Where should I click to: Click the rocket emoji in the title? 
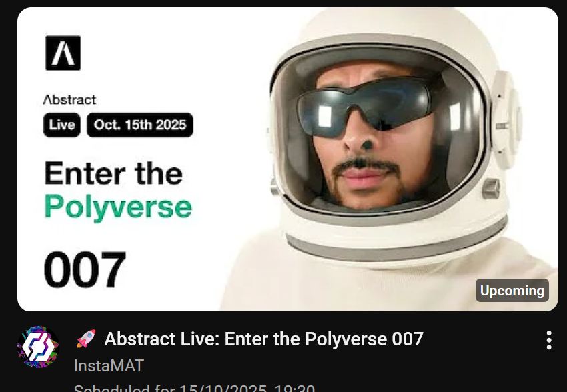pyautogui.click(x=86, y=339)
